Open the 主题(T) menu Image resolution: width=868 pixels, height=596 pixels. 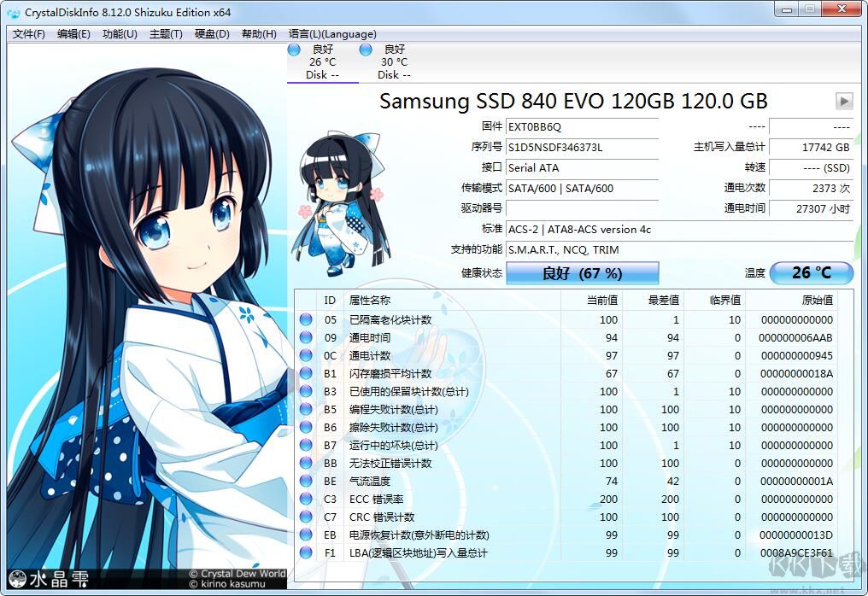click(x=166, y=34)
